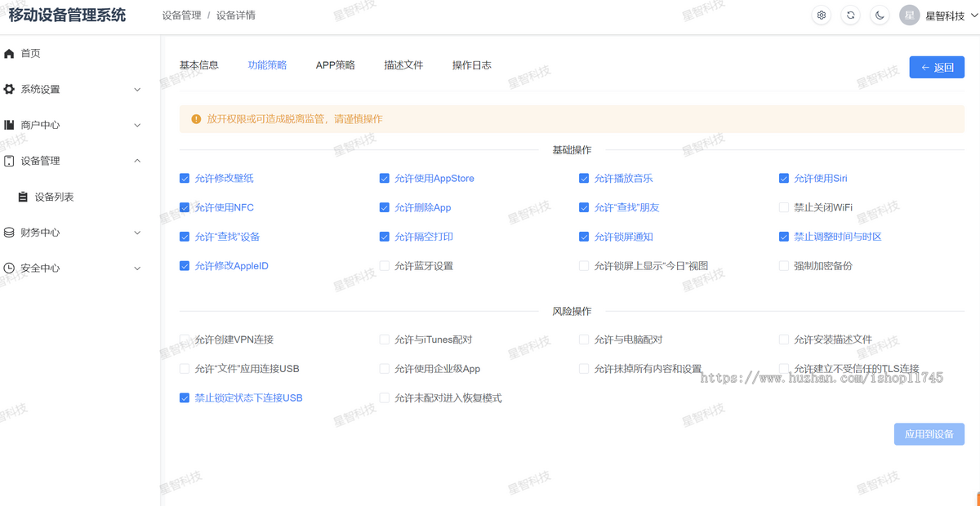Check 禁止关闭WiFi checkbox

point(784,207)
